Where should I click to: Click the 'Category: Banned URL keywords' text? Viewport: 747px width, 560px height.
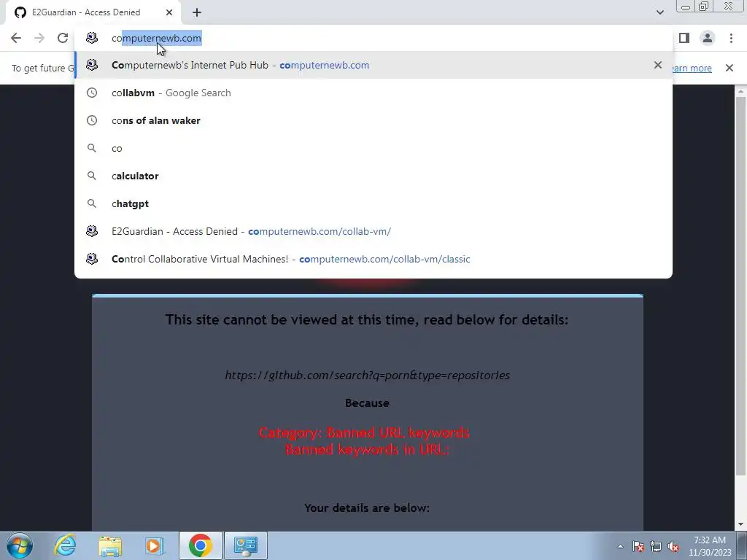364,432
